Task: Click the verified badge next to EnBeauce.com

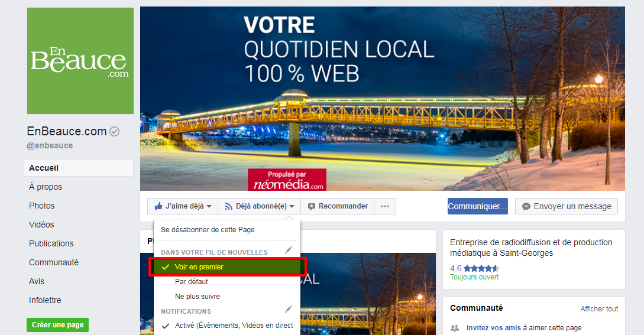Action: [115, 131]
